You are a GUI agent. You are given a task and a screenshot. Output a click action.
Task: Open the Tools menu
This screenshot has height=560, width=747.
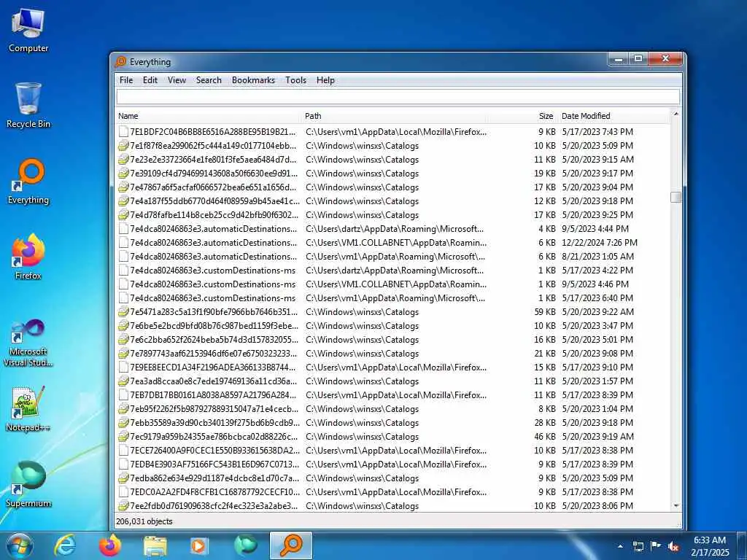(296, 80)
